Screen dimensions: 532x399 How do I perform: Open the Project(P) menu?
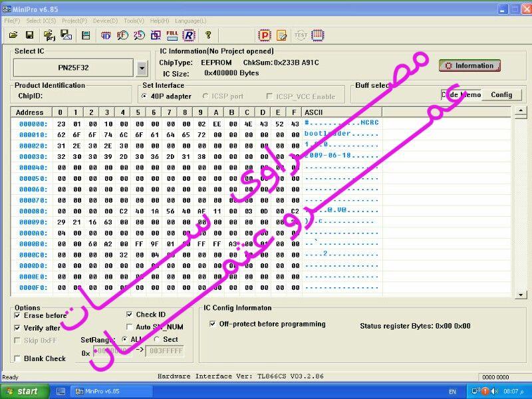pos(74,21)
